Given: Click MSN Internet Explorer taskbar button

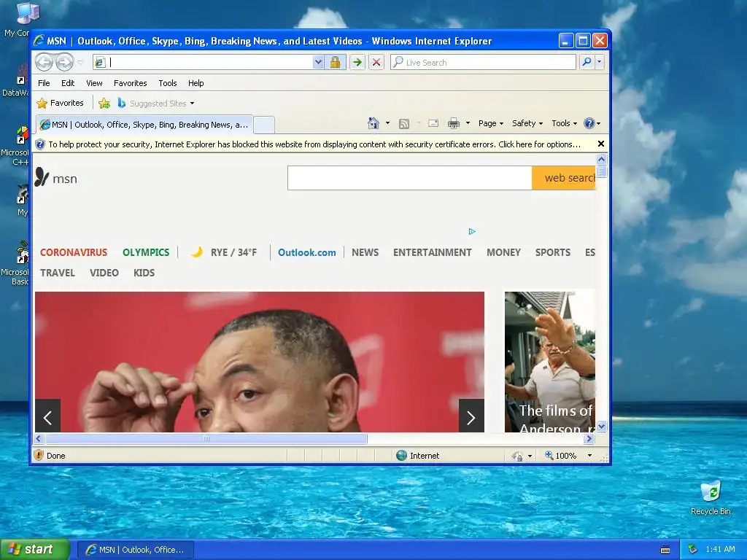Looking at the screenshot, I should click(135, 550).
